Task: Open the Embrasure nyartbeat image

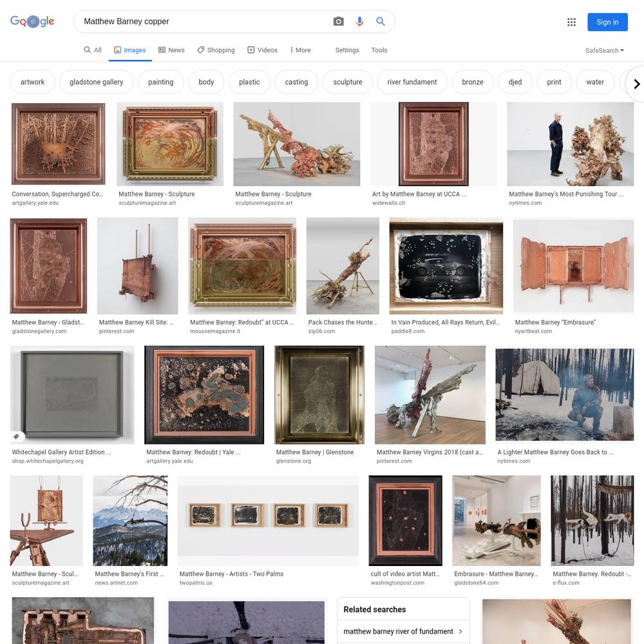Action: 573,266
